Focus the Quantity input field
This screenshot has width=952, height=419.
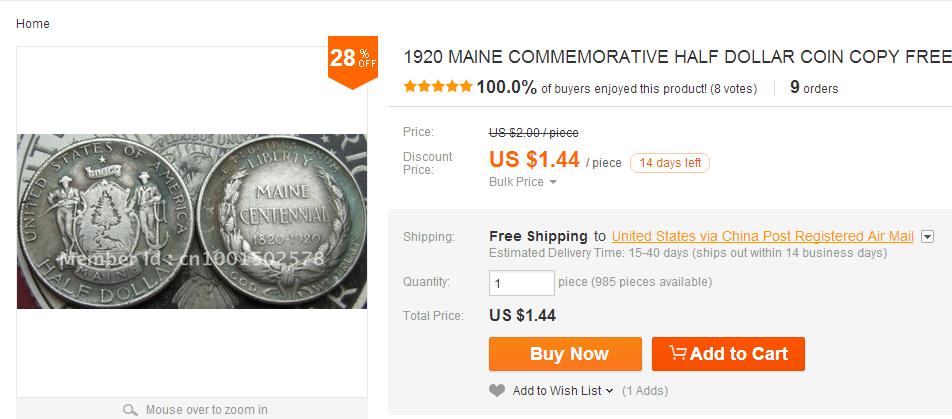click(521, 283)
